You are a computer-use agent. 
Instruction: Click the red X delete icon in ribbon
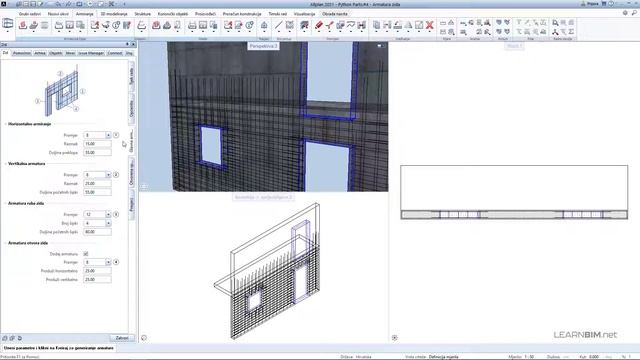[429, 26]
